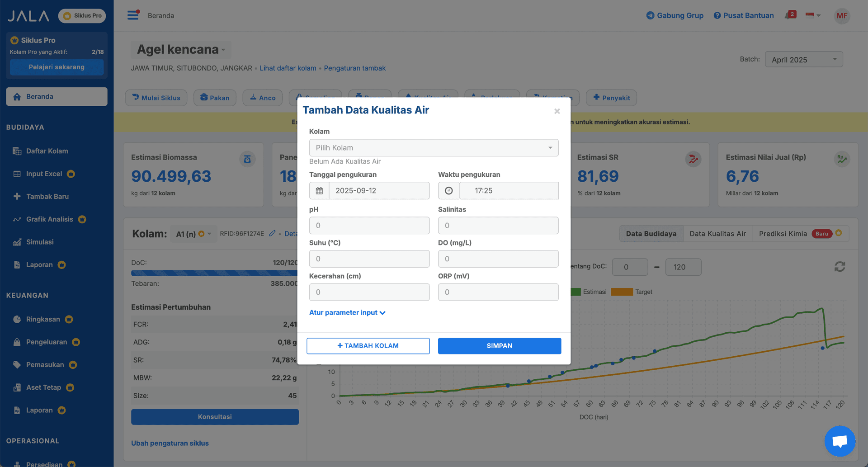Click the clock icon for Waktu pengukuran
Screen dimensions: 868x467
(x=448, y=191)
